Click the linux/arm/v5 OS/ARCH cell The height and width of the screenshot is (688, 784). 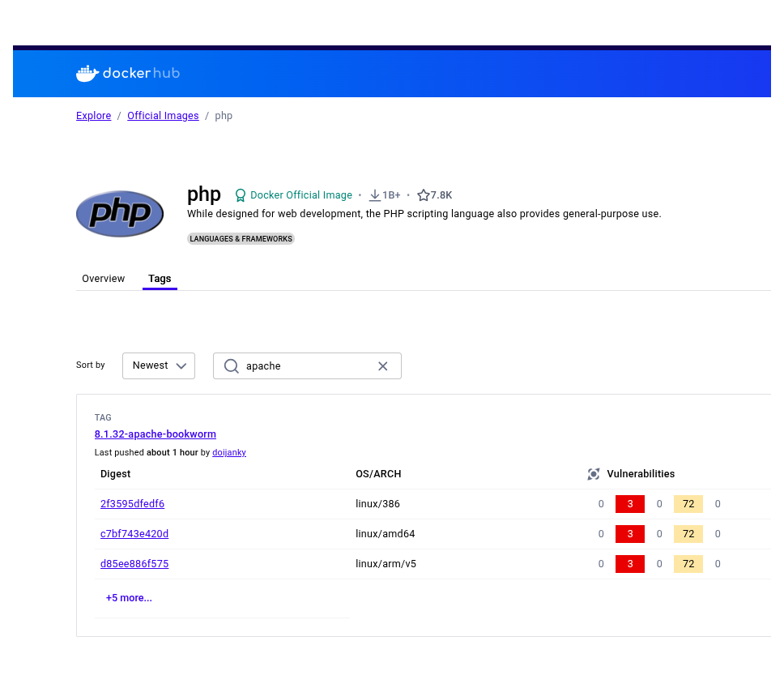pos(386,564)
